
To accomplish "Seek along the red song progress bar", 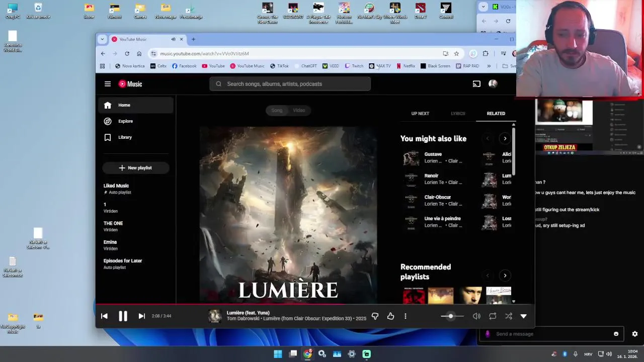I will click(x=315, y=304).
